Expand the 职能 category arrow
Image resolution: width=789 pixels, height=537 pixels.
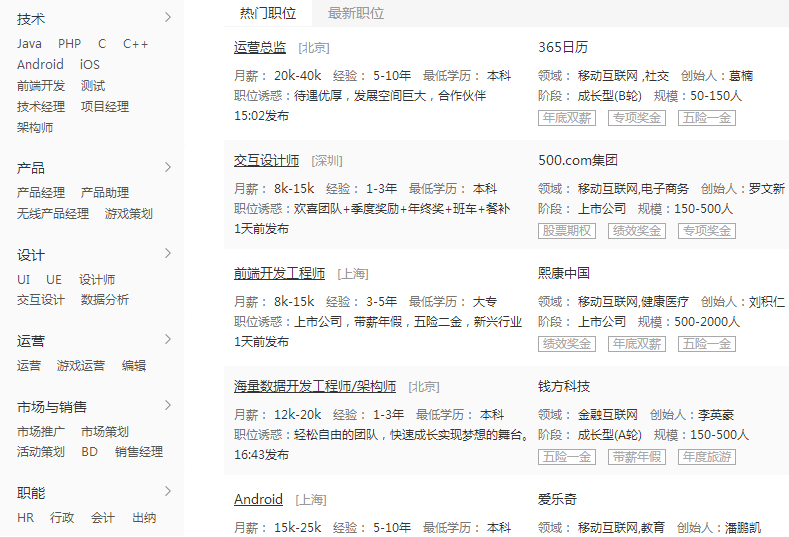pyautogui.click(x=168, y=492)
